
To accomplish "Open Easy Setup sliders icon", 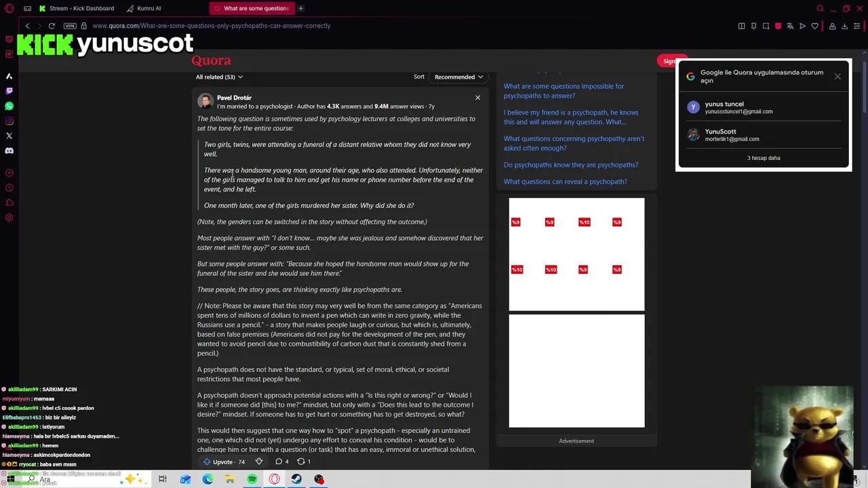I will [857, 26].
